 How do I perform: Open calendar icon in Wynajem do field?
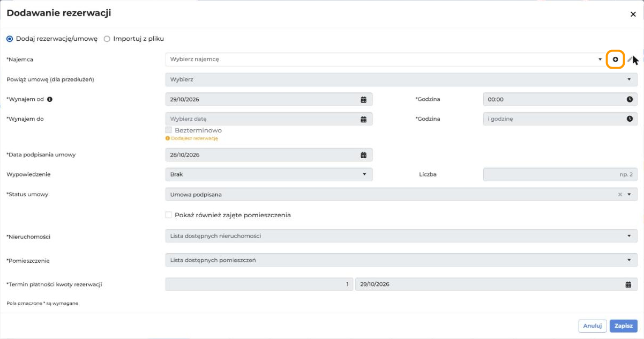tap(363, 119)
